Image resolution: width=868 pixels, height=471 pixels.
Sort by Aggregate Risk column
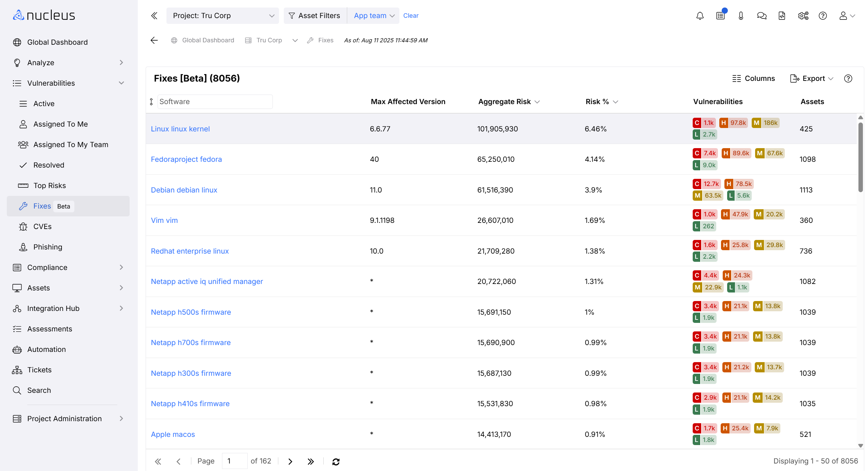(x=509, y=102)
